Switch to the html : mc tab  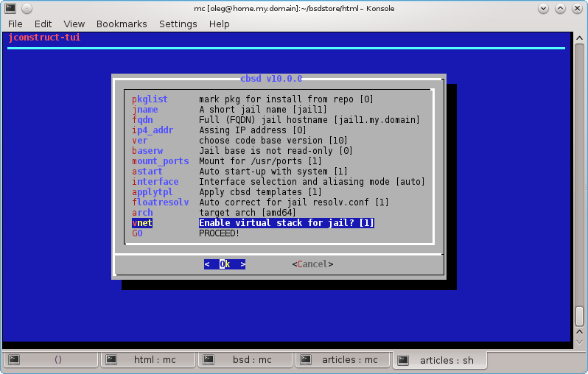pos(148,360)
